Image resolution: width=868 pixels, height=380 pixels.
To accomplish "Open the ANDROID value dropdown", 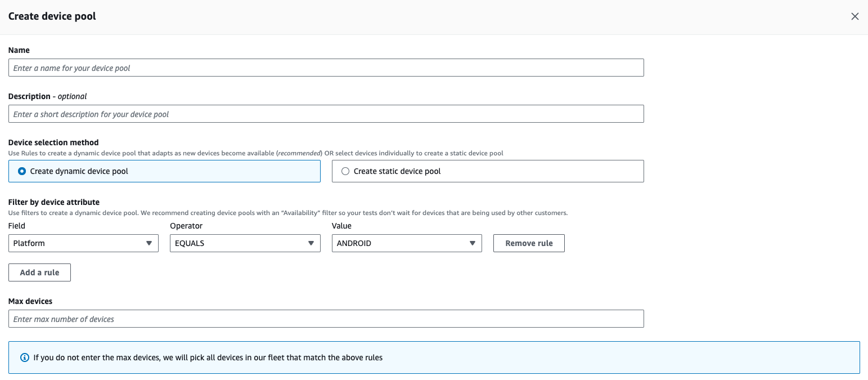I will point(406,243).
